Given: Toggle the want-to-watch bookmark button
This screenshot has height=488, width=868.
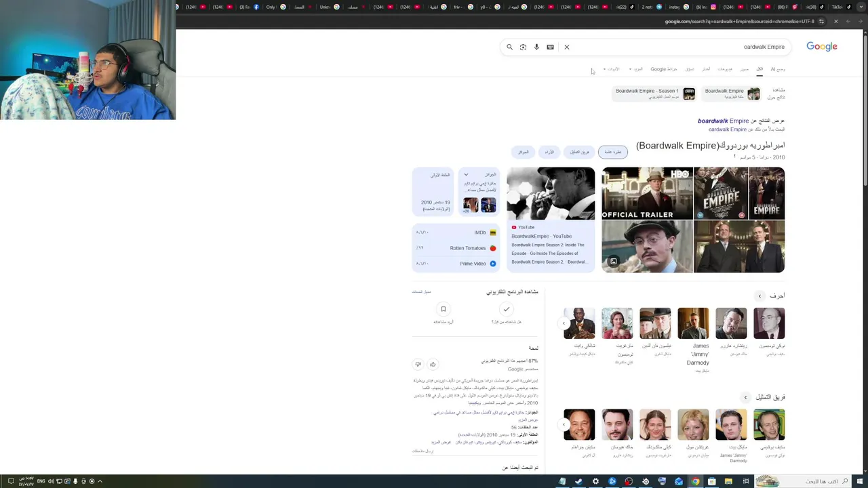Looking at the screenshot, I should point(443,309).
